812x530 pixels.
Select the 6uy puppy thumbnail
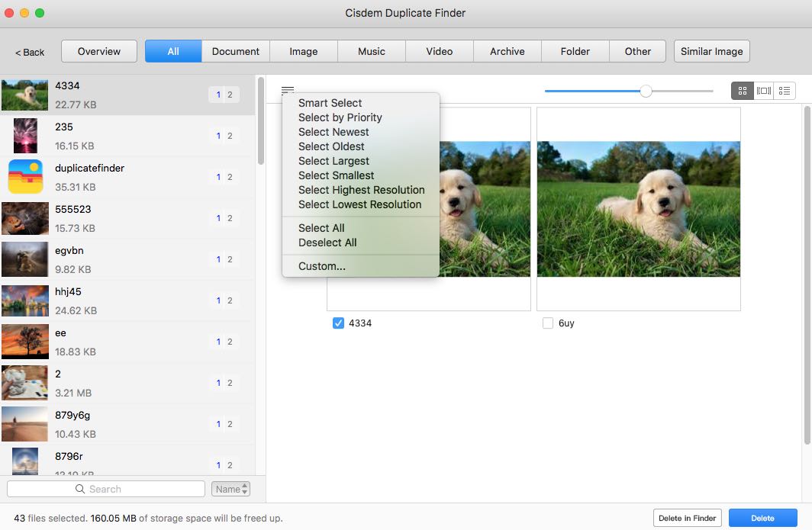click(639, 209)
